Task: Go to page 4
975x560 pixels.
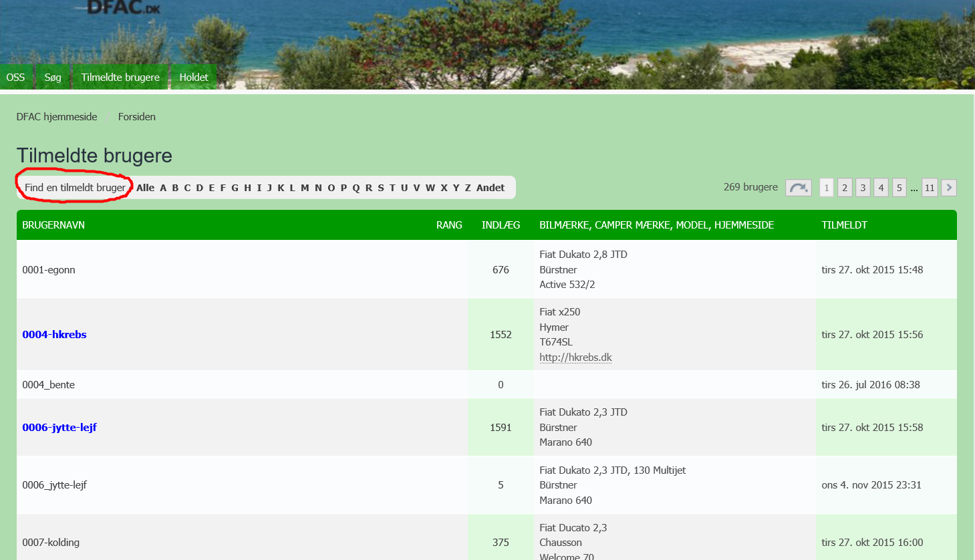Action: (881, 188)
